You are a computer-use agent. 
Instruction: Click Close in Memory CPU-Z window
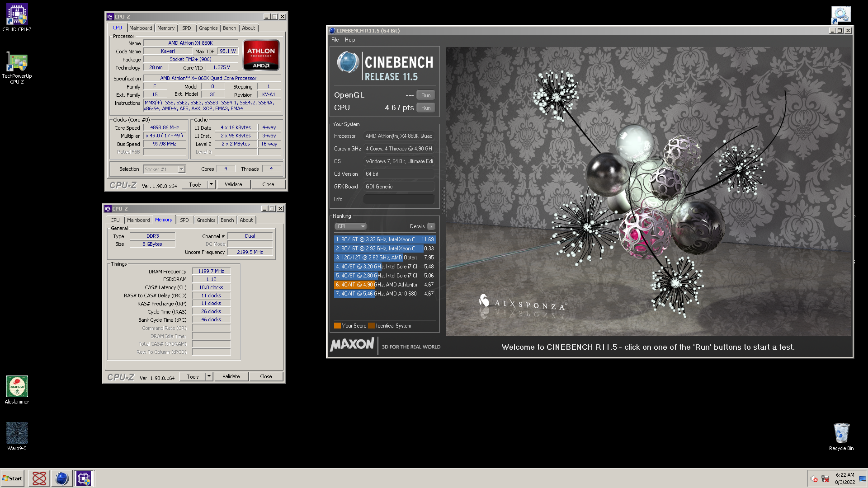point(266,376)
